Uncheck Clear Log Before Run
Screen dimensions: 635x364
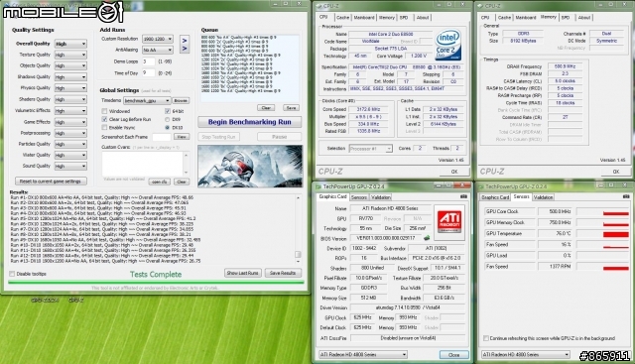[104, 119]
